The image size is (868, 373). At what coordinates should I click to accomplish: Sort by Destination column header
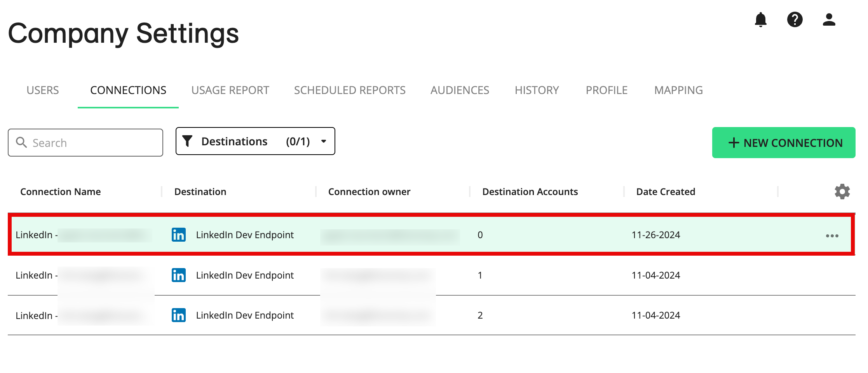pyautogui.click(x=200, y=192)
